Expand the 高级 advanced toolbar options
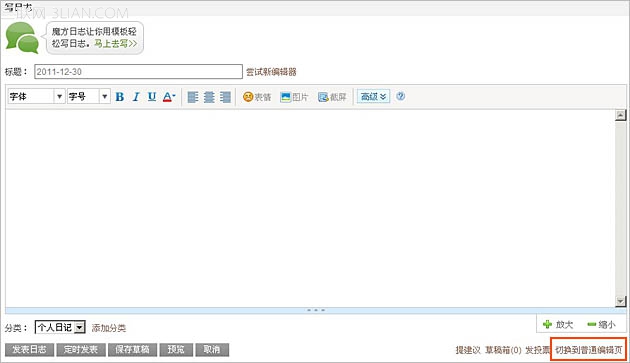Viewport: 630px width, 363px height. (x=373, y=96)
